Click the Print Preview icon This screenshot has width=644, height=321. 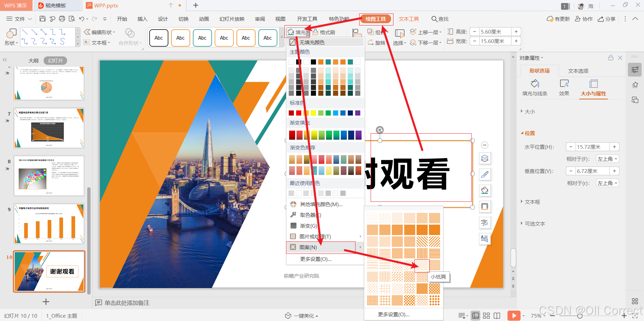(x=72, y=19)
